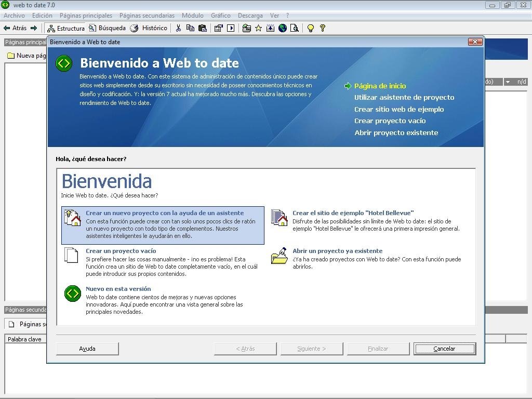Click the Nueva página folder in main window
This screenshot has width=532, height=399.
pos(11,56)
